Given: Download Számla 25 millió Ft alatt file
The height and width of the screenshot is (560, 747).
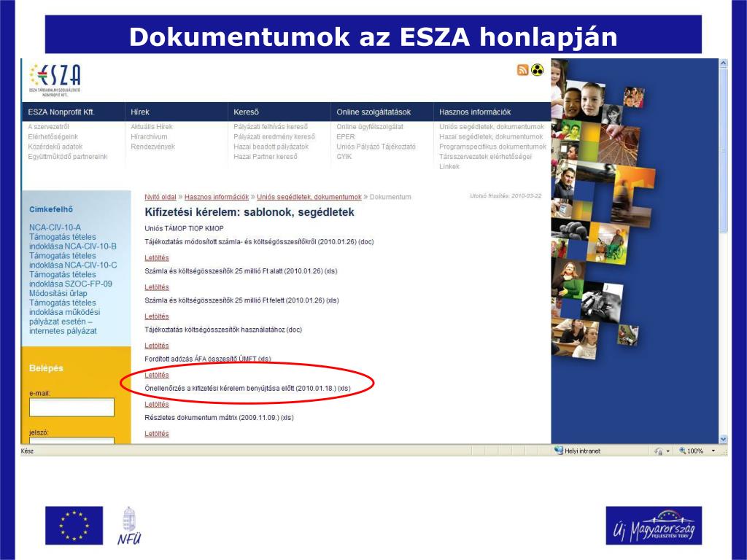Looking at the screenshot, I should [x=157, y=287].
